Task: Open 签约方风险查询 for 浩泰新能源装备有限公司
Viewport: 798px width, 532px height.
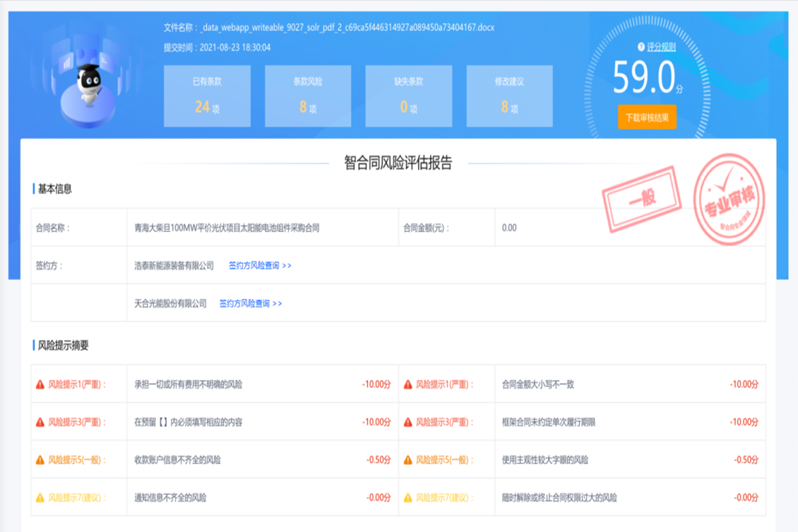Action: click(x=260, y=265)
